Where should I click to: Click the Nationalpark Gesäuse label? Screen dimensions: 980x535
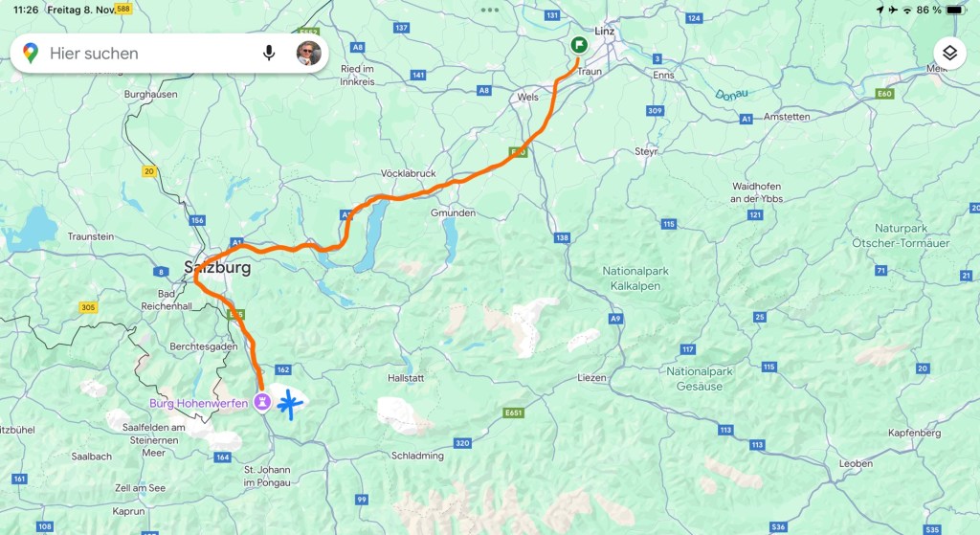[x=700, y=379]
